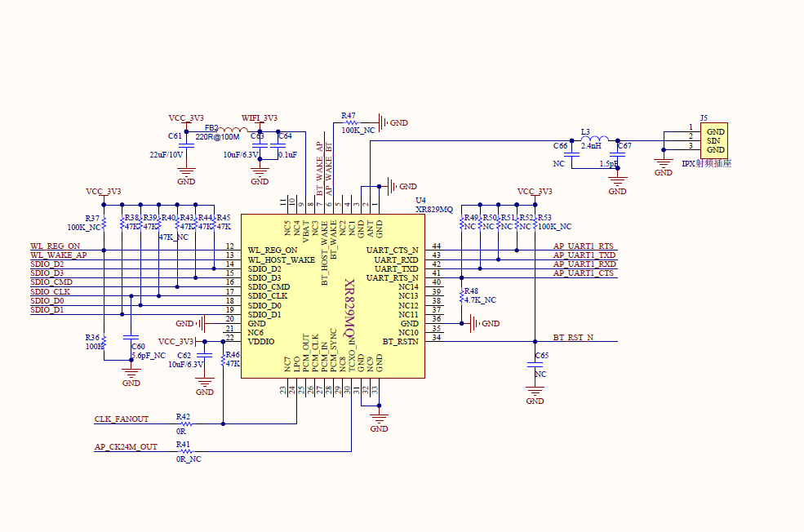Click the R37 resistor designator
Viewport: 804px width, 532px height.
coord(92,219)
